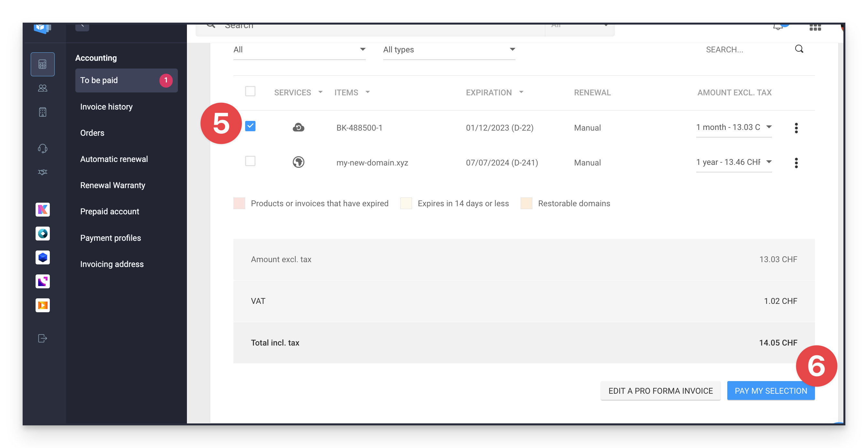Select the partner handshake icon

click(x=42, y=172)
